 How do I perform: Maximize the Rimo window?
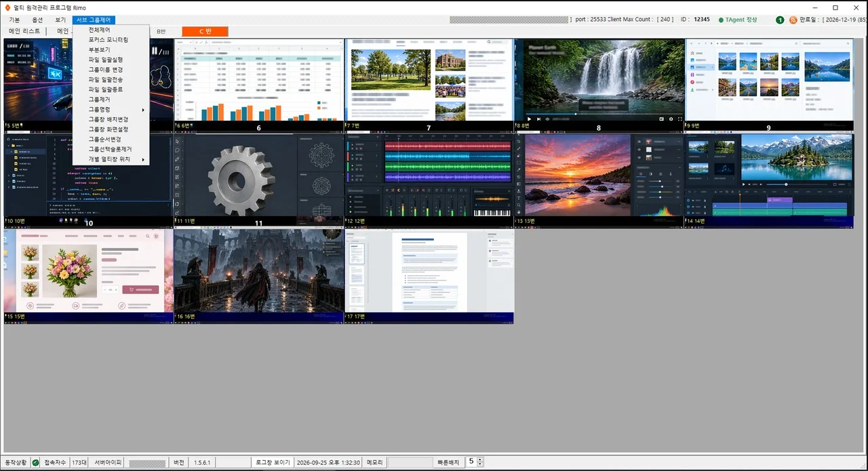coord(835,7)
